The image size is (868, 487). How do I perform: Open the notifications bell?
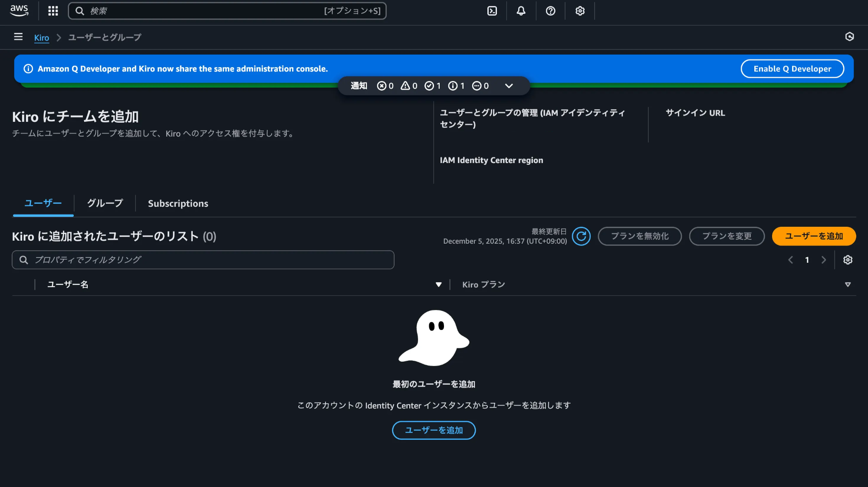521,11
